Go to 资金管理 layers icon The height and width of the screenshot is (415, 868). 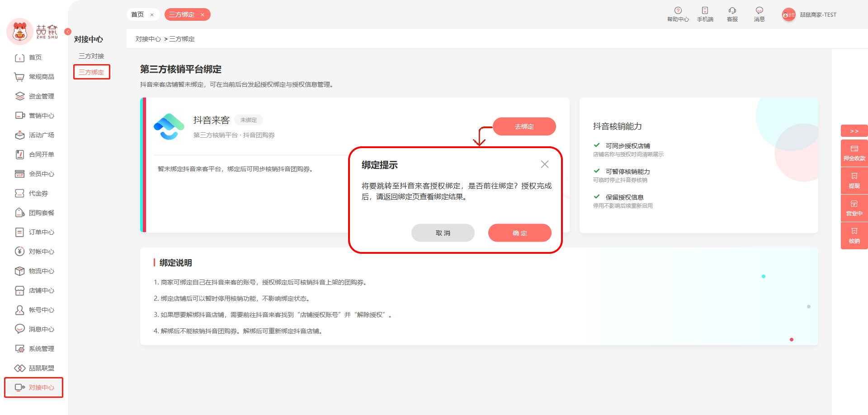19,97
